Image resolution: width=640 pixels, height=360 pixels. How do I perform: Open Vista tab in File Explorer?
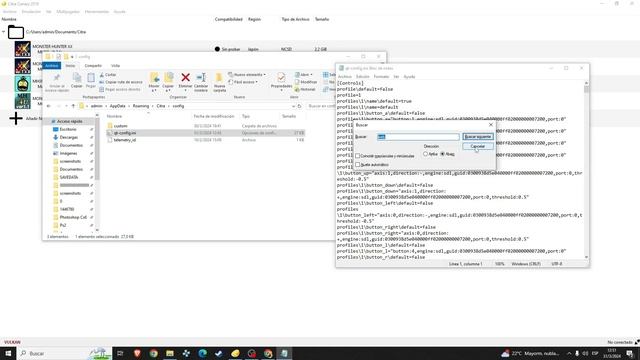pos(116,66)
